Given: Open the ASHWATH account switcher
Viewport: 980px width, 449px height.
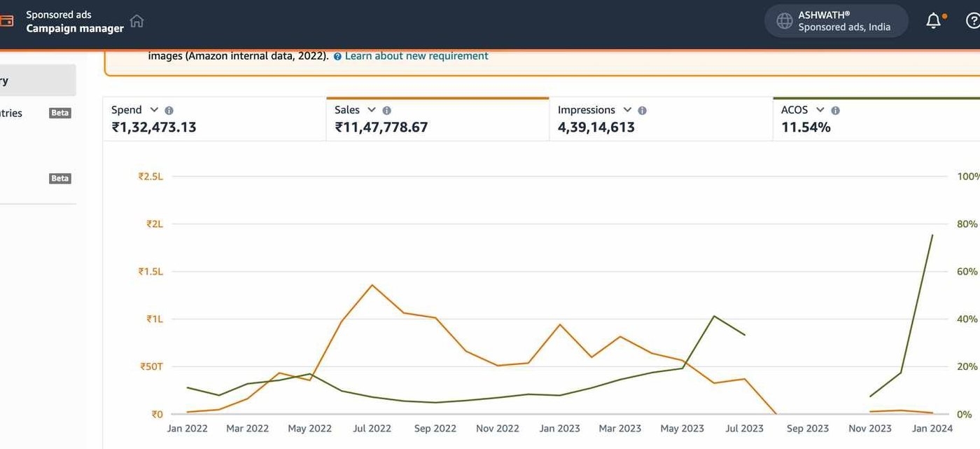Looking at the screenshot, I should pos(836,21).
